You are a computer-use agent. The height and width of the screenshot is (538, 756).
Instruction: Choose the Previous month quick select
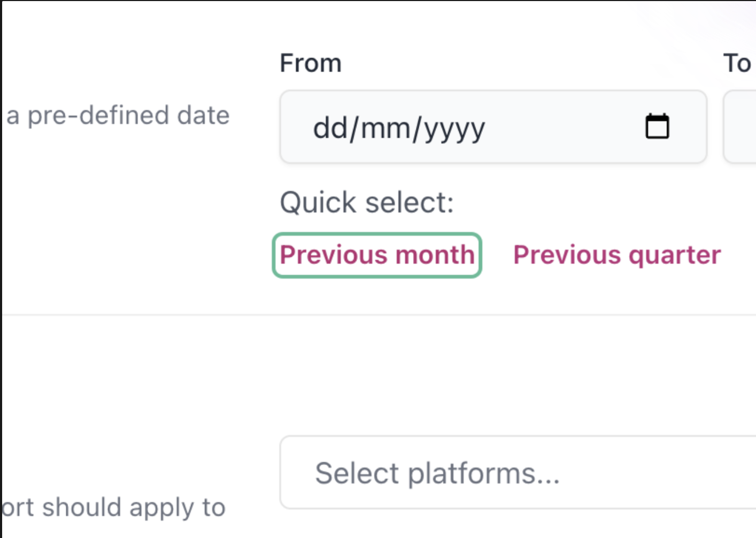[377, 255]
